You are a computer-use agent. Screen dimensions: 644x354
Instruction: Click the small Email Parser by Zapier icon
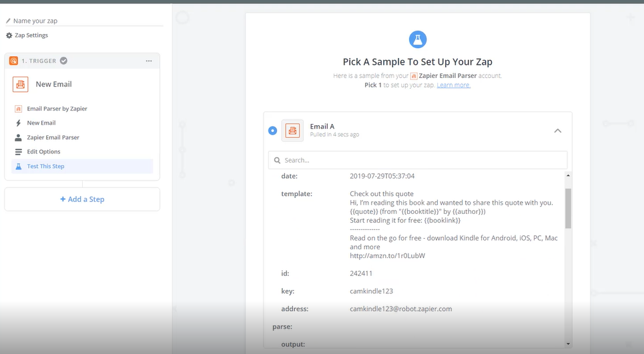(18, 109)
